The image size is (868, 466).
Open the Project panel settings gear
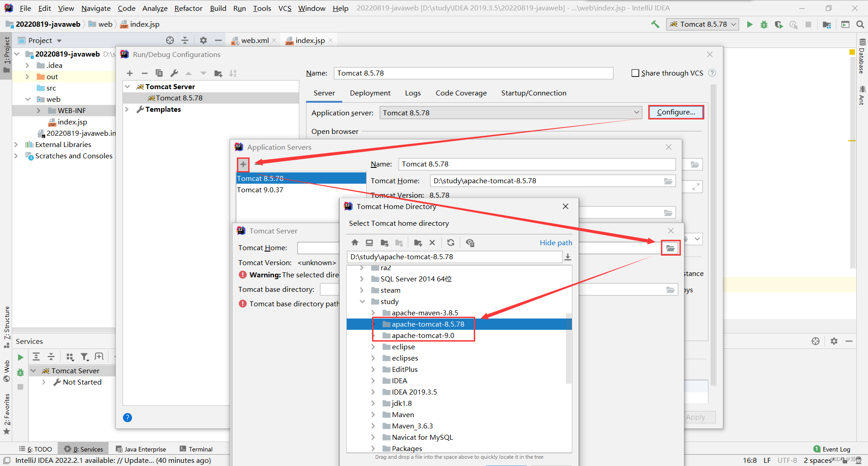coord(203,40)
